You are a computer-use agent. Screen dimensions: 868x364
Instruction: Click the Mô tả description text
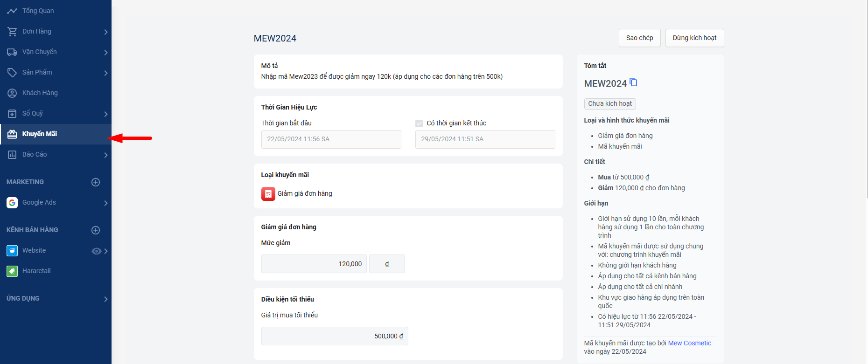point(382,76)
